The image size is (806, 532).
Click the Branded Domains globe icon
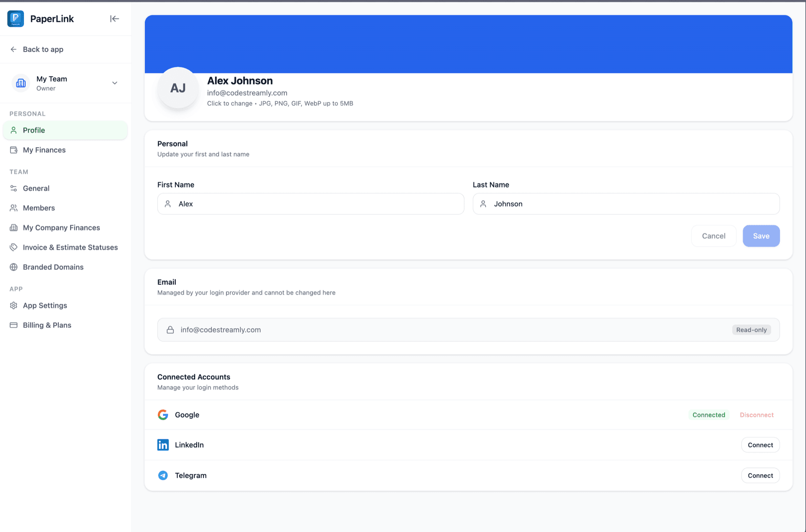[x=14, y=267]
